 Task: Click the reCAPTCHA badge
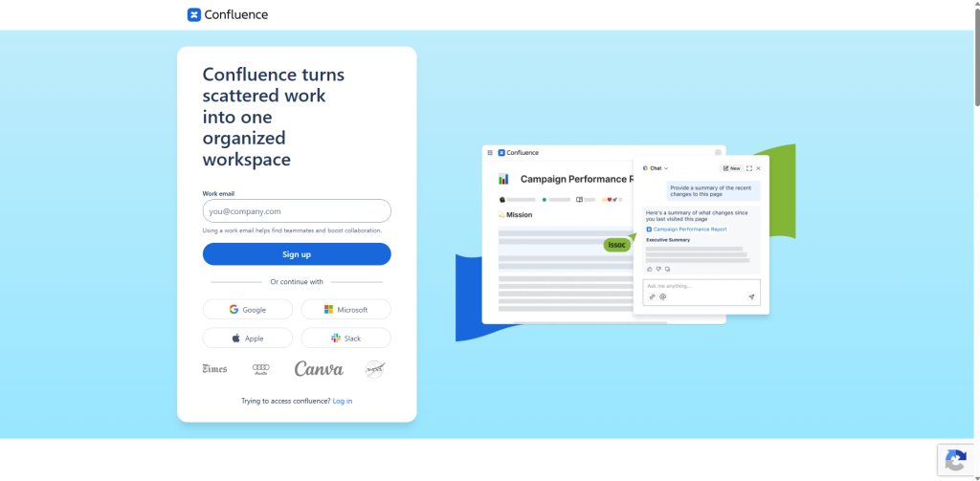click(x=958, y=460)
